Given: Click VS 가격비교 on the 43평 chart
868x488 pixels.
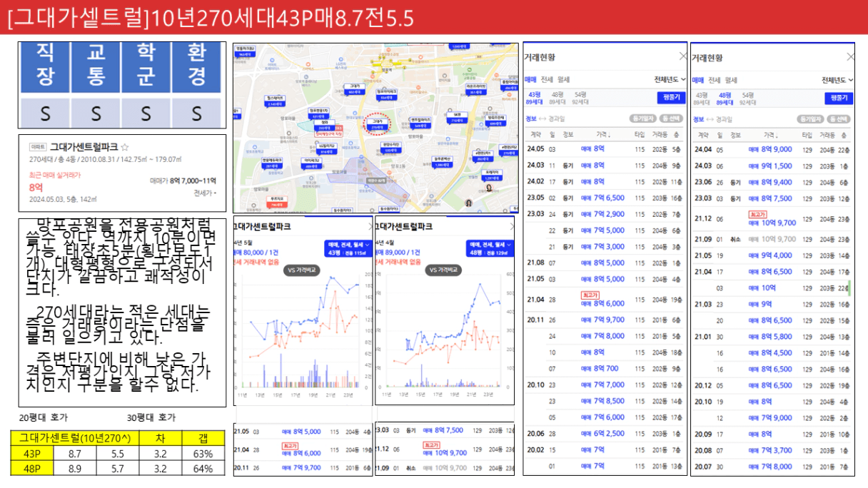Looking at the screenshot, I should point(303,270).
